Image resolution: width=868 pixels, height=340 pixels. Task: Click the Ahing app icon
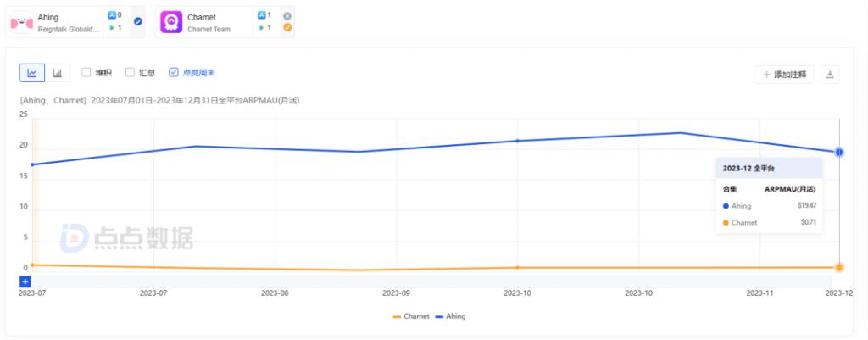(x=22, y=22)
